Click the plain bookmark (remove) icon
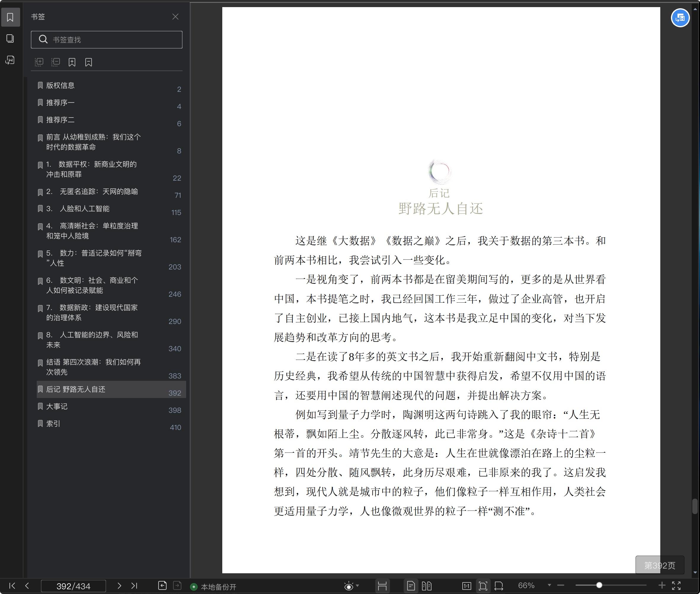This screenshot has width=700, height=594. pos(89,62)
